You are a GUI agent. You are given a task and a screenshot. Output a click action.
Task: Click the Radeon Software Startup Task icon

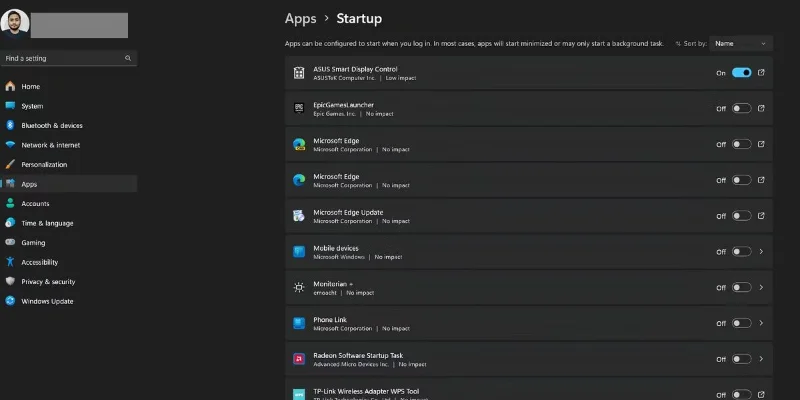298,359
